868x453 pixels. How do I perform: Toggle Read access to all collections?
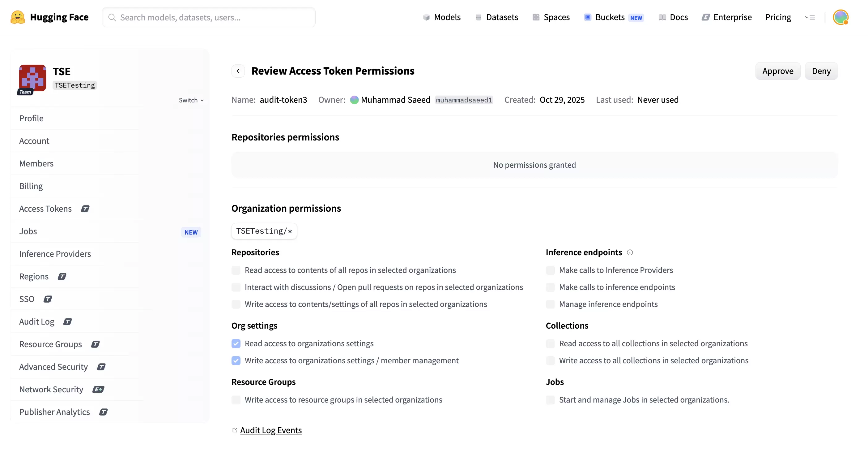pyautogui.click(x=550, y=344)
